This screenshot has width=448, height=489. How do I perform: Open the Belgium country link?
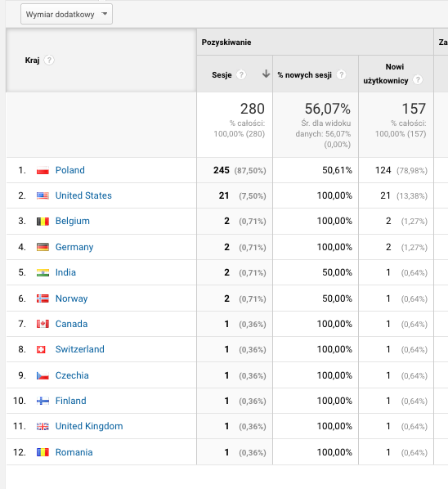click(72, 221)
